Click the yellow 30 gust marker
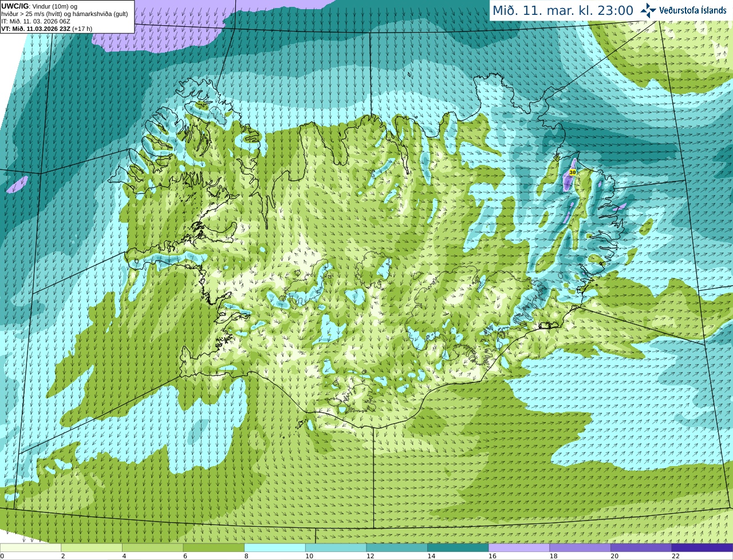This screenshot has height=560, width=733. pos(572,172)
